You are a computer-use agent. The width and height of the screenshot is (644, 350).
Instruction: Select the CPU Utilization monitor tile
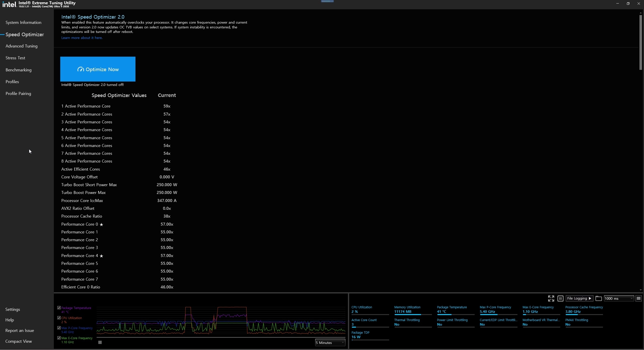point(370,311)
